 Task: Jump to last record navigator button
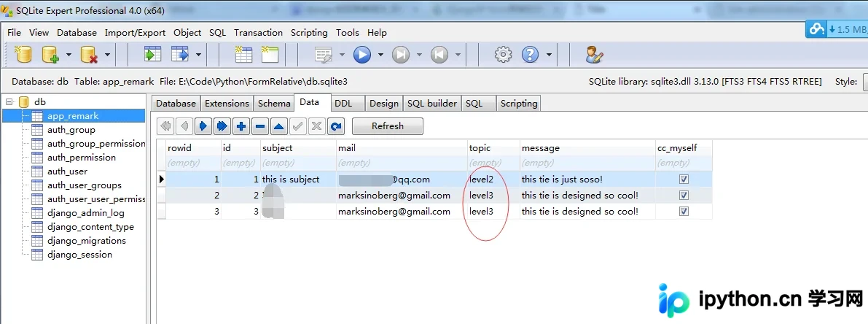click(x=222, y=126)
